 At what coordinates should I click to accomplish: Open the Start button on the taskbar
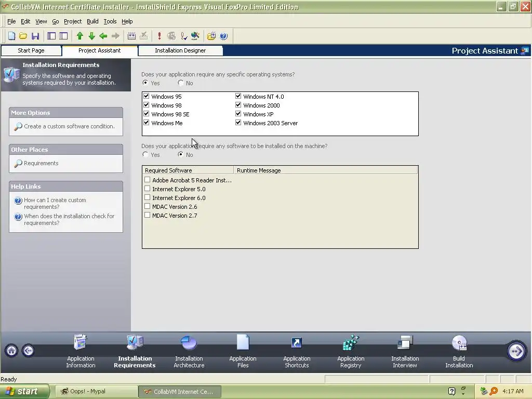[x=24, y=392]
